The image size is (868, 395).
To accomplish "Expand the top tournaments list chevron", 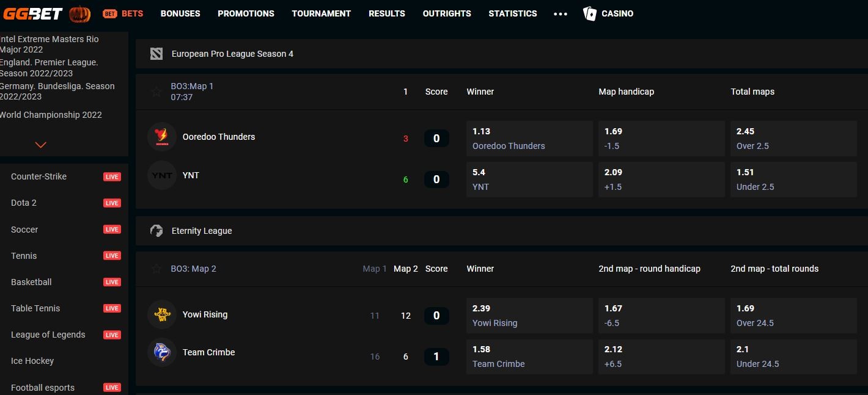I will pyautogui.click(x=41, y=145).
